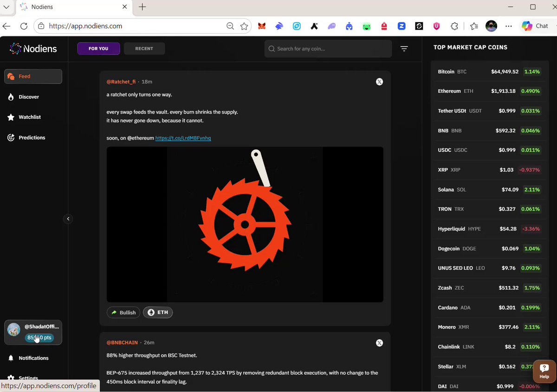
Task: Open the X icon on BNBCHAIN post
Action: (379, 343)
